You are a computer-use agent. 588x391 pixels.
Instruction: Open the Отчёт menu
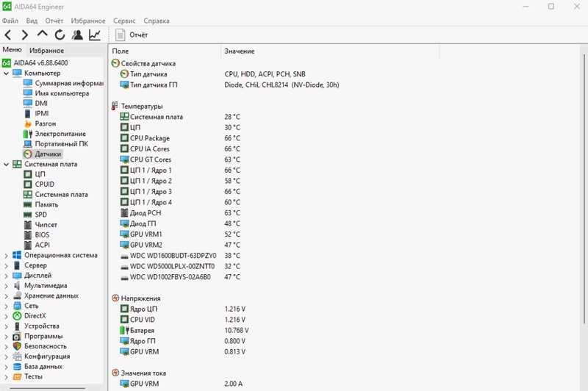click(54, 21)
